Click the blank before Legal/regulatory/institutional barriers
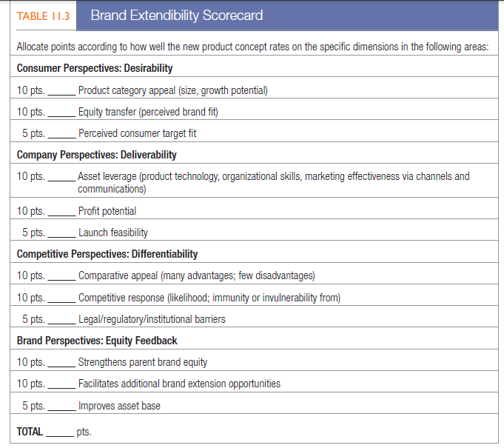The width and height of the screenshot is (504, 448). click(x=61, y=319)
